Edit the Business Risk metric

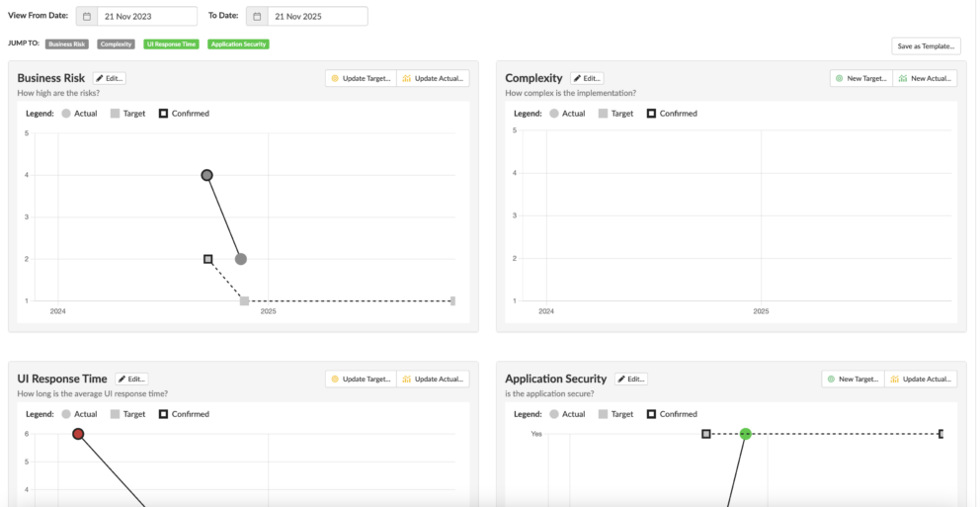tap(110, 78)
